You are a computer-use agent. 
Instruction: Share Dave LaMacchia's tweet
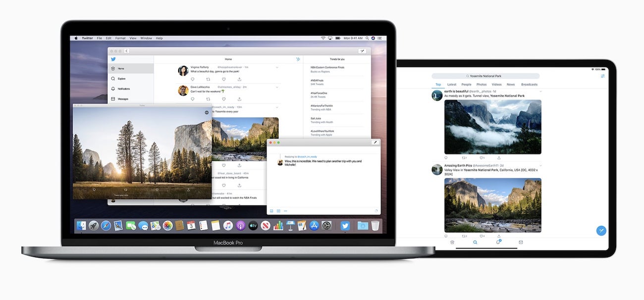pos(239,99)
